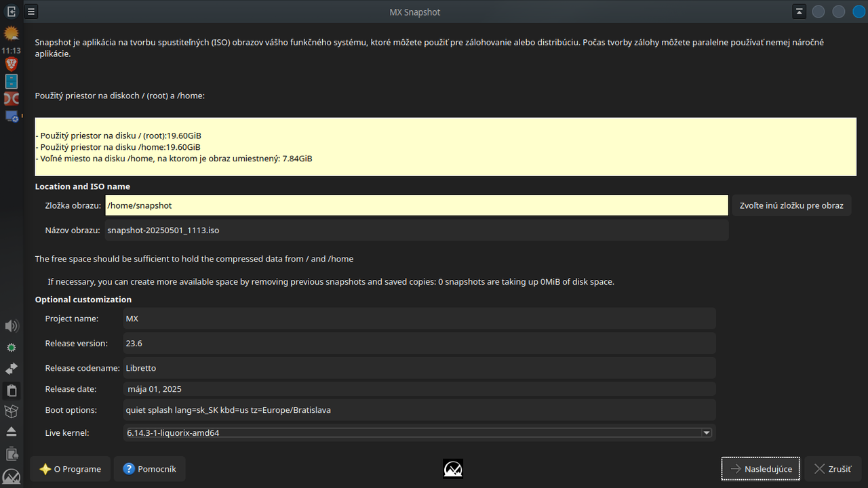The height and width of the screenshot is (488, 868).
Task: Open the MX start menu logo
Action: tap(11, 476)
